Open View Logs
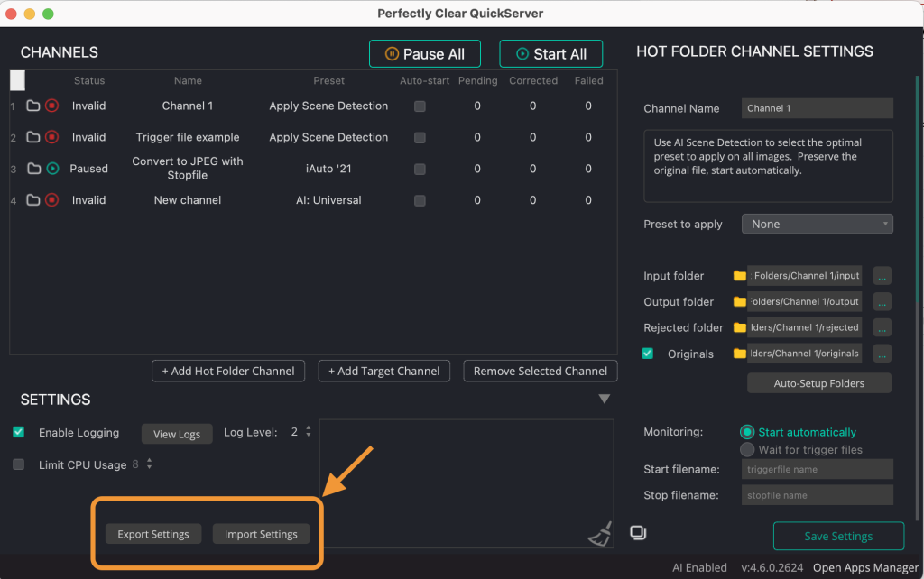The image size is (924, 579). coord(177,434)
